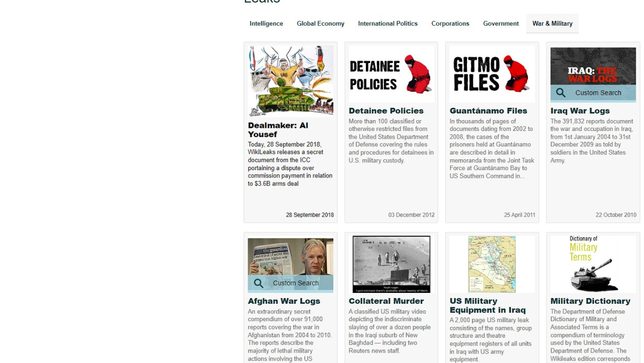The height and width of the screenshot is (363, 644).
Task: Follow the Guantánamo Files title link
Action: click(488, 111)
